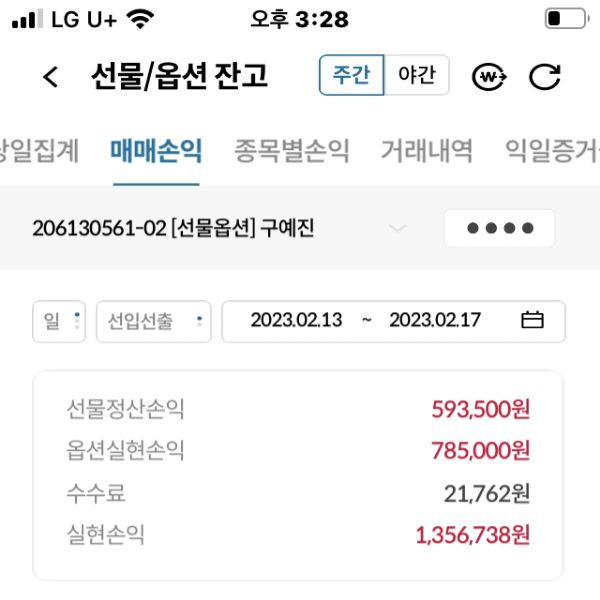The image size is (600, 600).
Task: Open the calendar date picker icon
Action: tap(532, 320)
